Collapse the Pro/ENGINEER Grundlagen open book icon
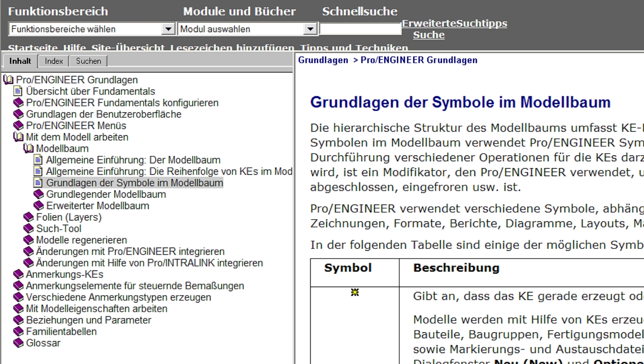Screen dimensions: 644x364 point(8,80)
